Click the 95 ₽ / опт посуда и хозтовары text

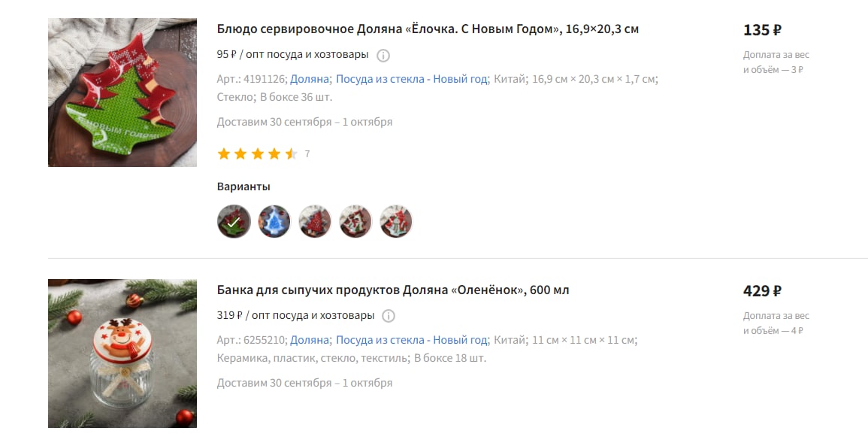(293, 54)
